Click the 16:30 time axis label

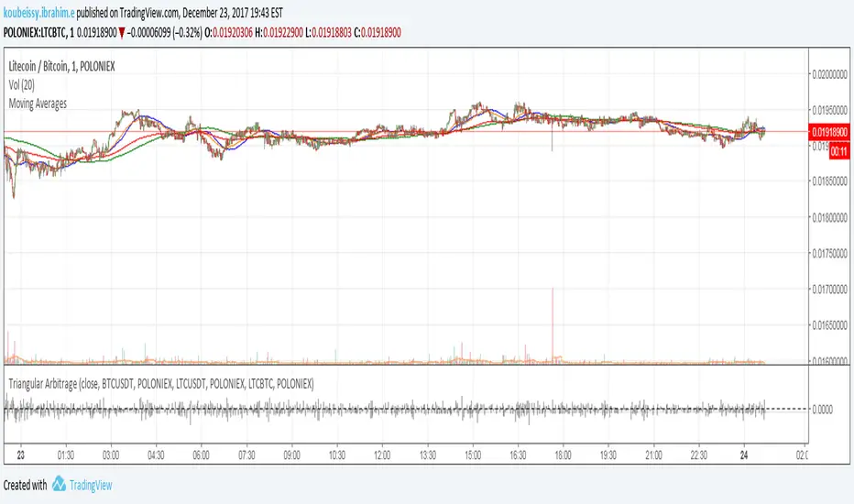(x=518, y=455)
